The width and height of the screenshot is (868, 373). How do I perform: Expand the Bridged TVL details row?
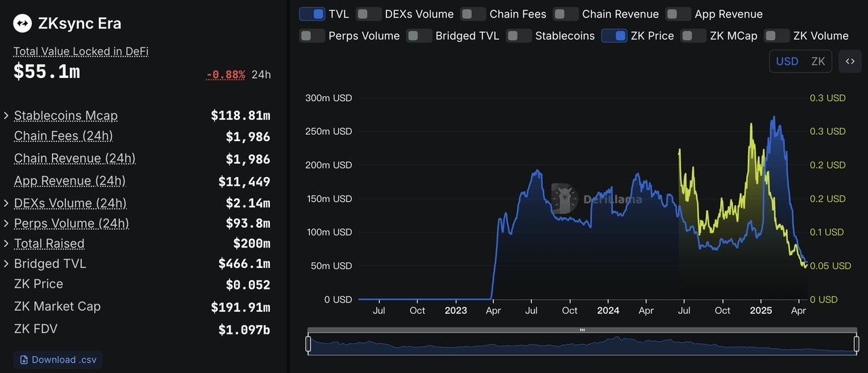point(7,264)
